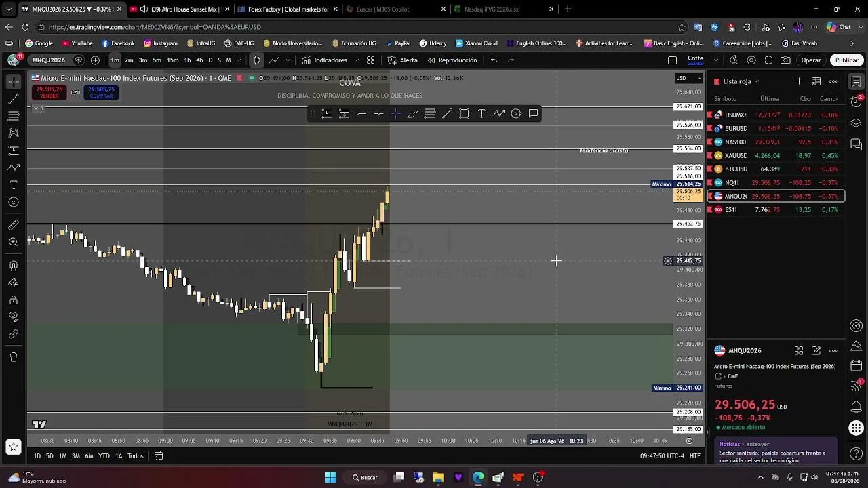Open MNQU2026 symbol search field
The height and width of the screenshot is (488, 868).
click(x=49, y=60)
